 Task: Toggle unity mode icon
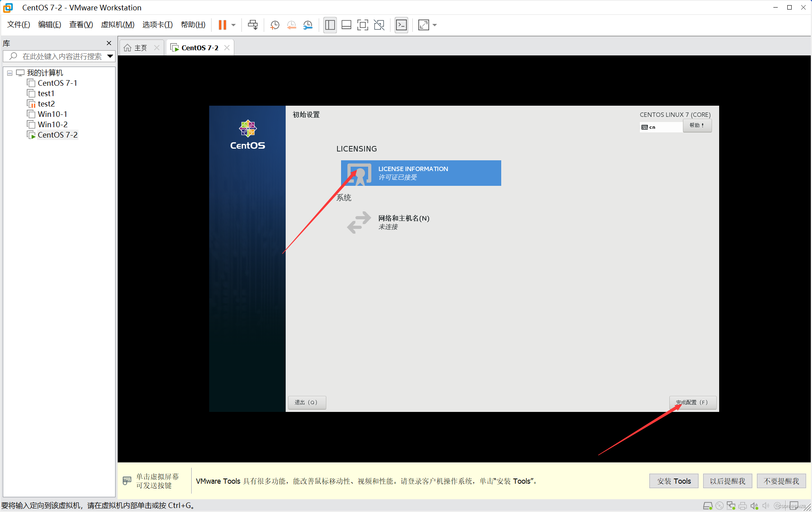(379, 25)
